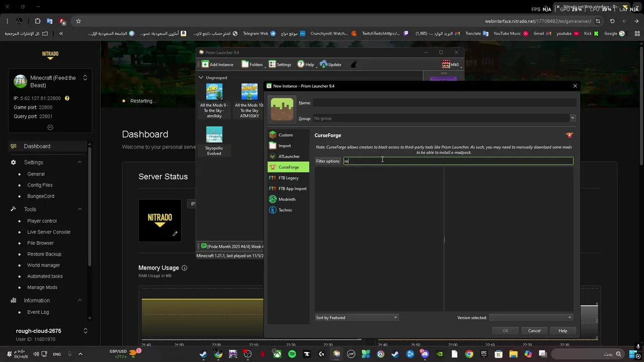Click Add Instance in Prism Launcher toolbar

(217, 64)
